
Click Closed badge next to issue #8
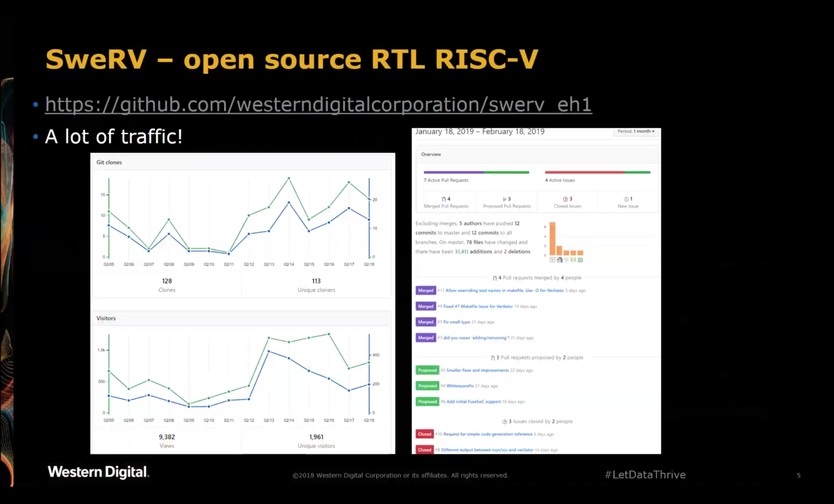pyautogui.click(x=424, y=450)
